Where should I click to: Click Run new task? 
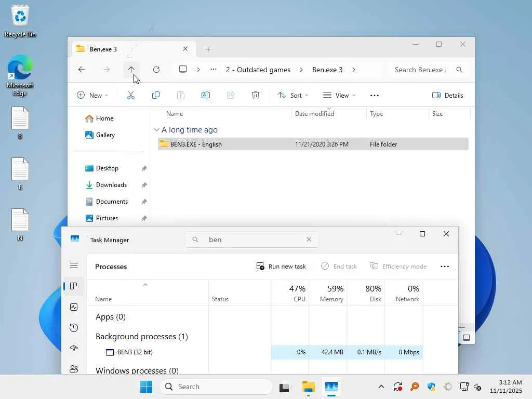pyautogui.click(x=281, y=267)
